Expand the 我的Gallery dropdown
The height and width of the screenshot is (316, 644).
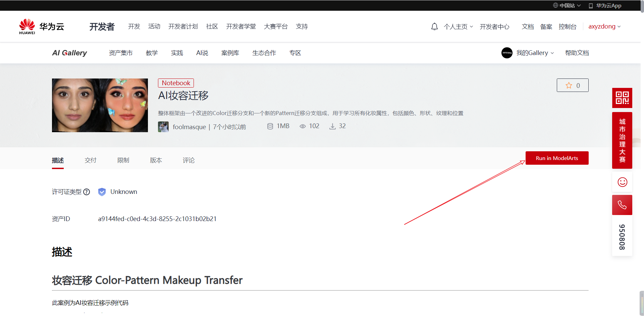point(535,53)
